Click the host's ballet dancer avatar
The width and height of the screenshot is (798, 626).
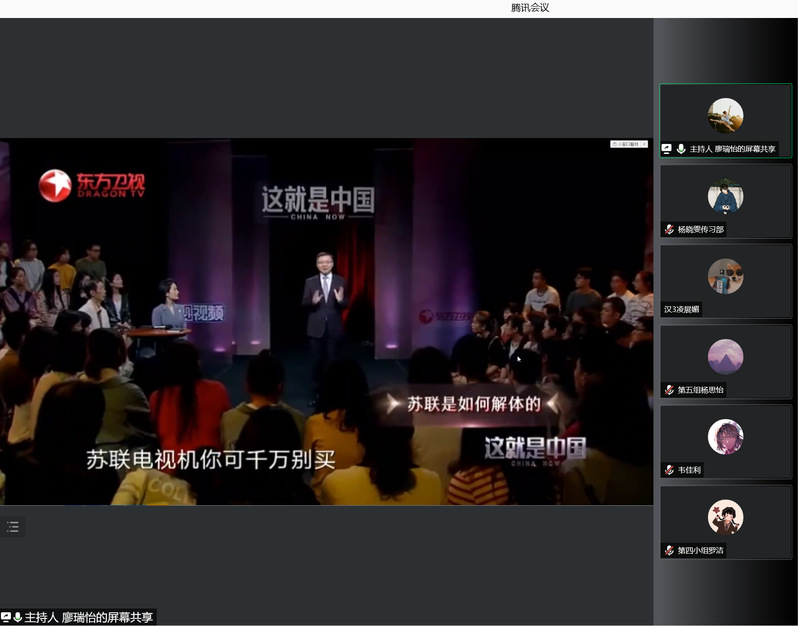725,116
